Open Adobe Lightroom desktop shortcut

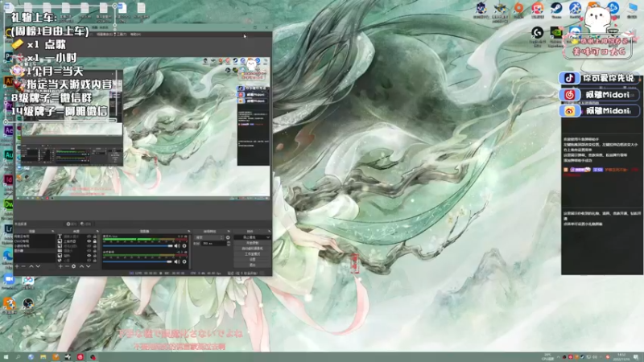pos(8,228)
